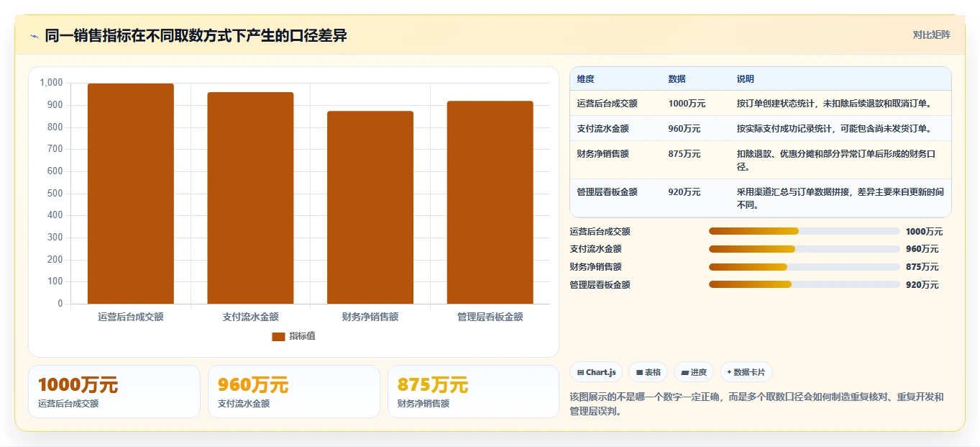Click the 数据 column header
This screenshot has height=447, width=980.
tap(677, 78)
